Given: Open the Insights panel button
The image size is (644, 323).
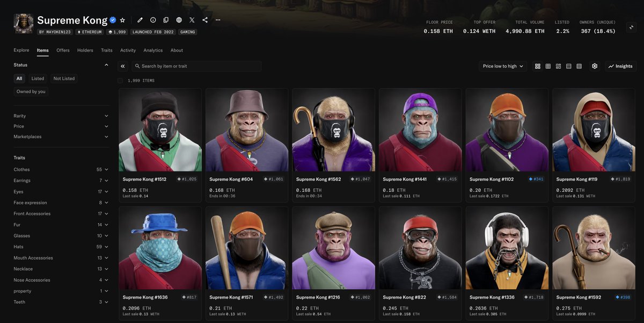Looking at the screenshot, I should pos(620,66).
